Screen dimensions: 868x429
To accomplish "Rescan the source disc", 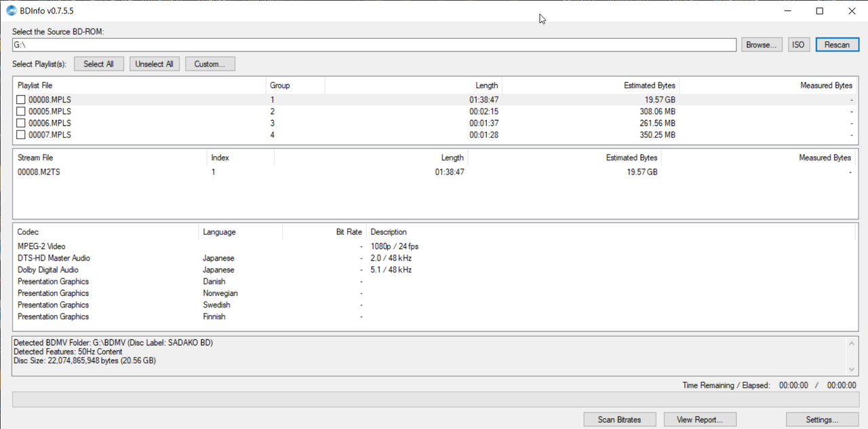I will pyautogui.click(x=837, y=45).
